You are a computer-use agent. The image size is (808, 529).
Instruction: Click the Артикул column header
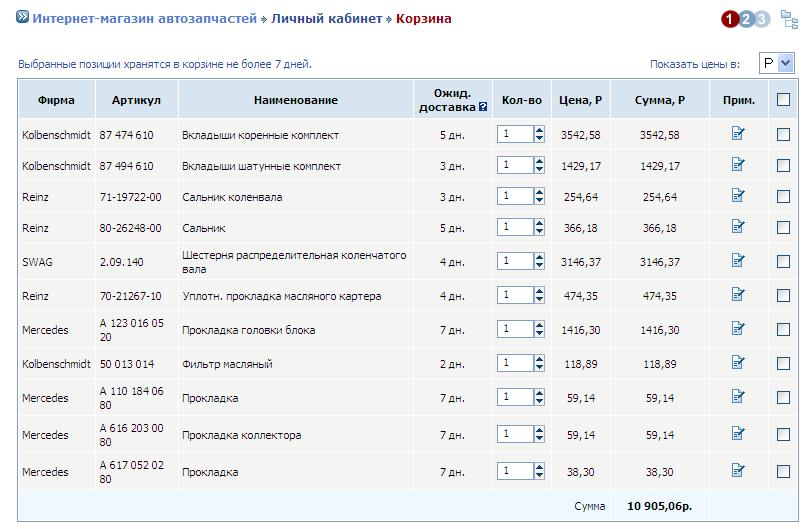pyautogui.click(x=137, y=100)
